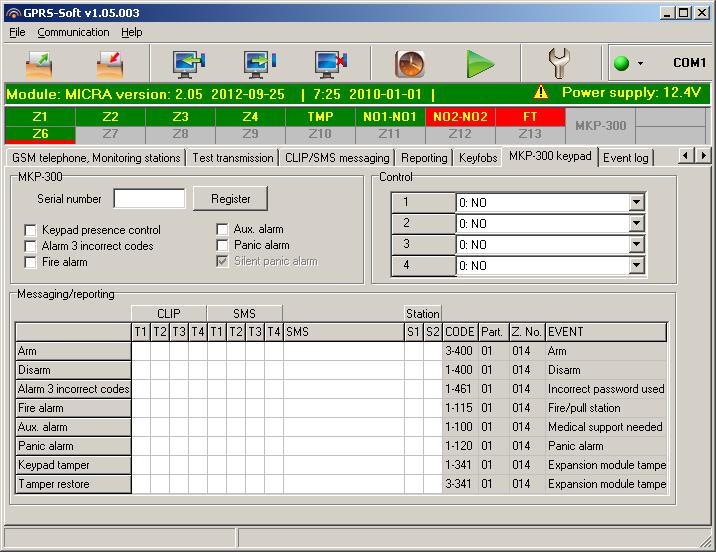This screenshot has width=716, height=552.
Task: Enable Alarm 3 incorrect codes checkbox
Action: 30,246
